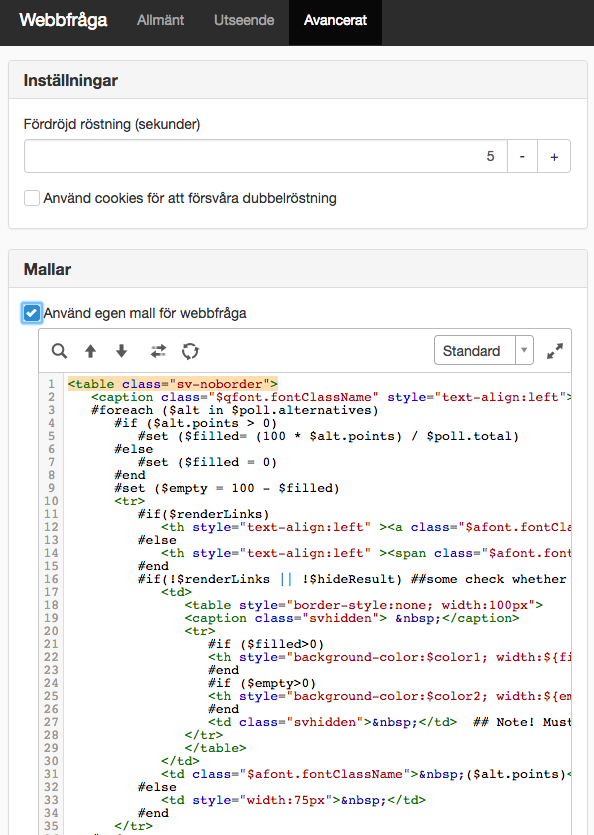Decrease delayed voting seconds with minus
Screen dimensions: 594x835
tap(522, 156)
